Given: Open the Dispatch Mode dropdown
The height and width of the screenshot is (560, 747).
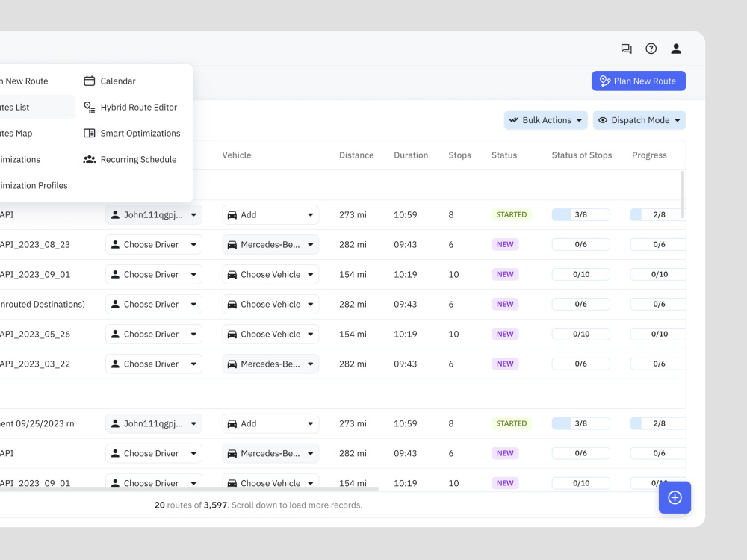Looking at the screenshot, I should 639,120.
